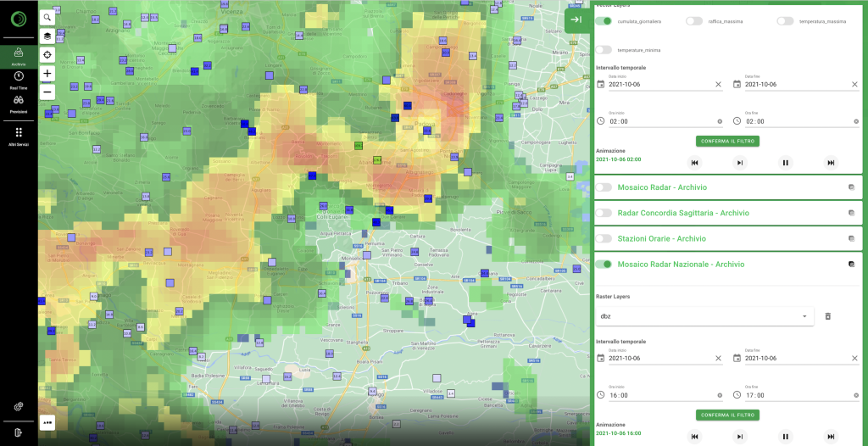Clear Vector Layers Data fine date

854,84
